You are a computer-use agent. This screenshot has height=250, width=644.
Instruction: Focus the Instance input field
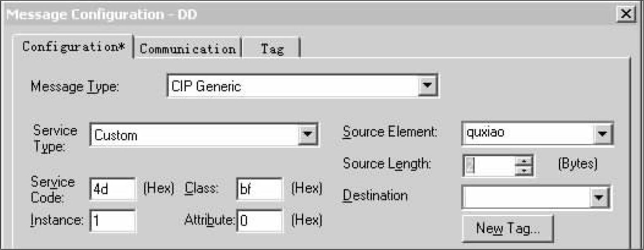112,220
